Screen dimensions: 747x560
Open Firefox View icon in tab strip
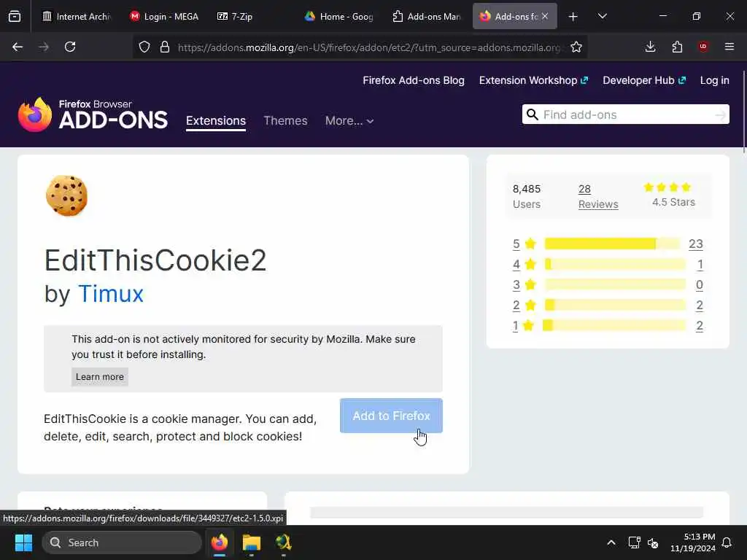tap(15, 16)
